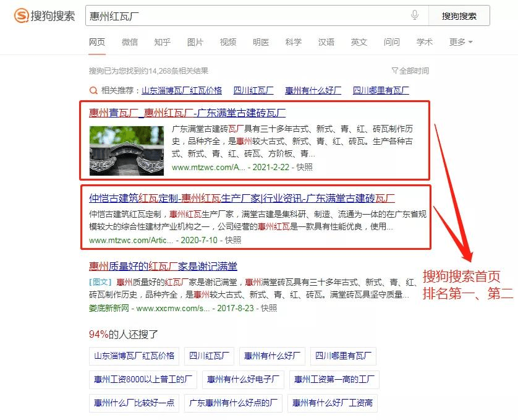Image resolution: width=518 pixels, height=420 pixels.
Task: Click the www.mtzwc.com/A... URL text
Action: pyautogui.click(x=208, y=167)
